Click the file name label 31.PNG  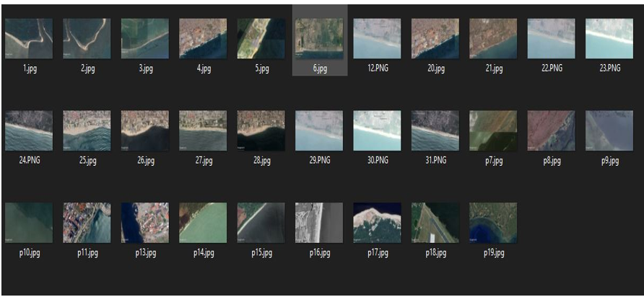pyautogui.click(x=435, y=161)
